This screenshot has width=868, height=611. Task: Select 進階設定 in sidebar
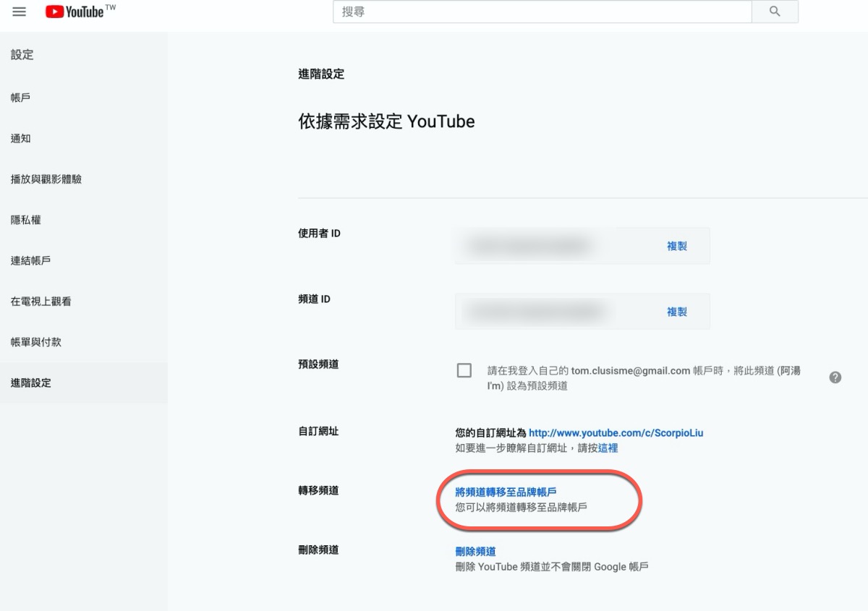click(84, 383)
